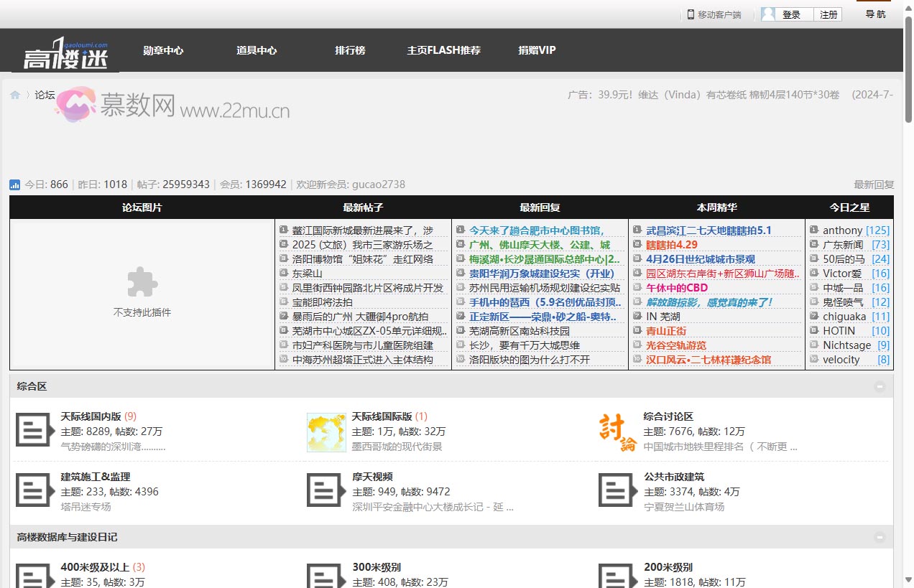
Task: Click the 天际线国内版 forum icon
Action: (34, 429)
